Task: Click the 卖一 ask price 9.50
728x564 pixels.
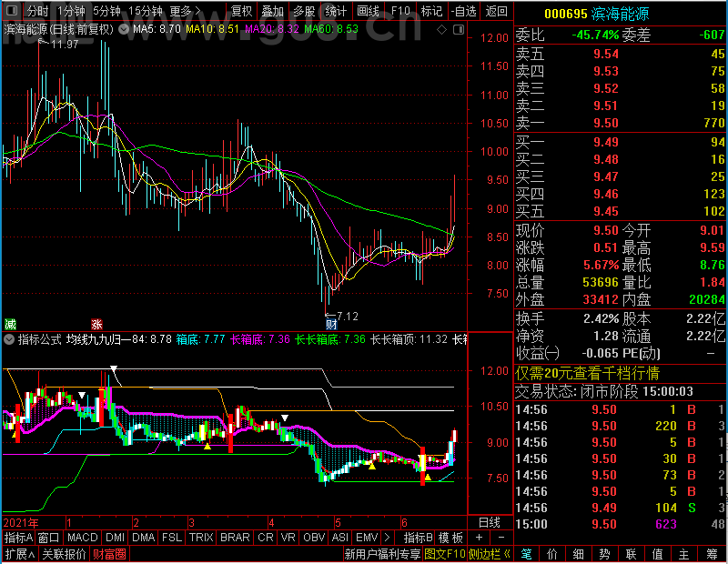Action: [606, 123]
